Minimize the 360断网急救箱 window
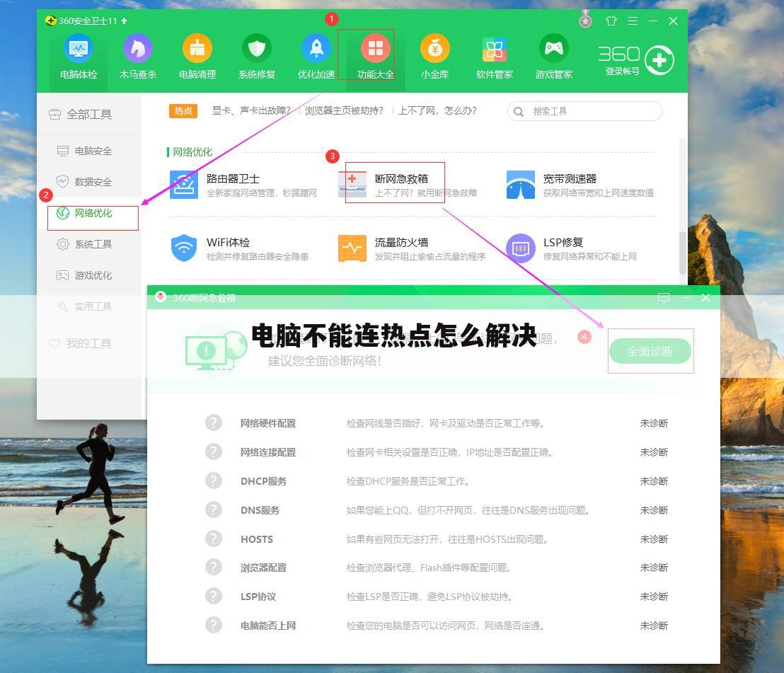The width and height of the screenshot is (784, 673). tap(686, 298)
